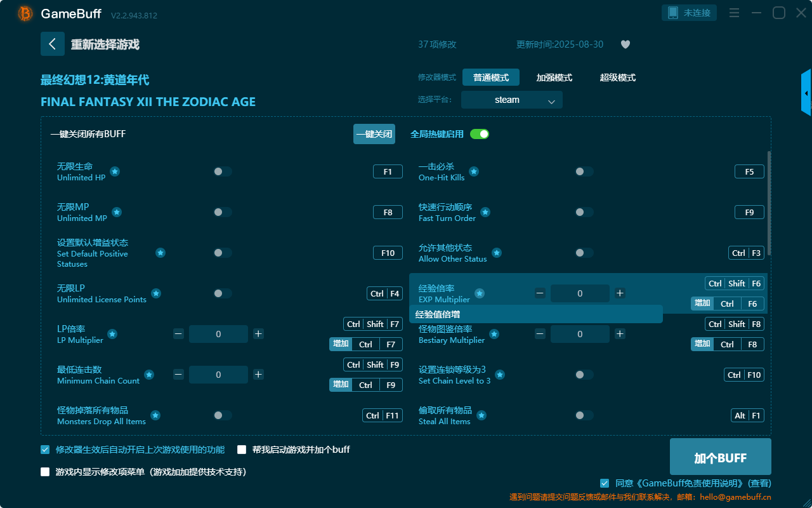Viewport: 812px width, 508px height.
Task: Uncheck auto-enable last used functions checkbox
Action: [45, 450]
